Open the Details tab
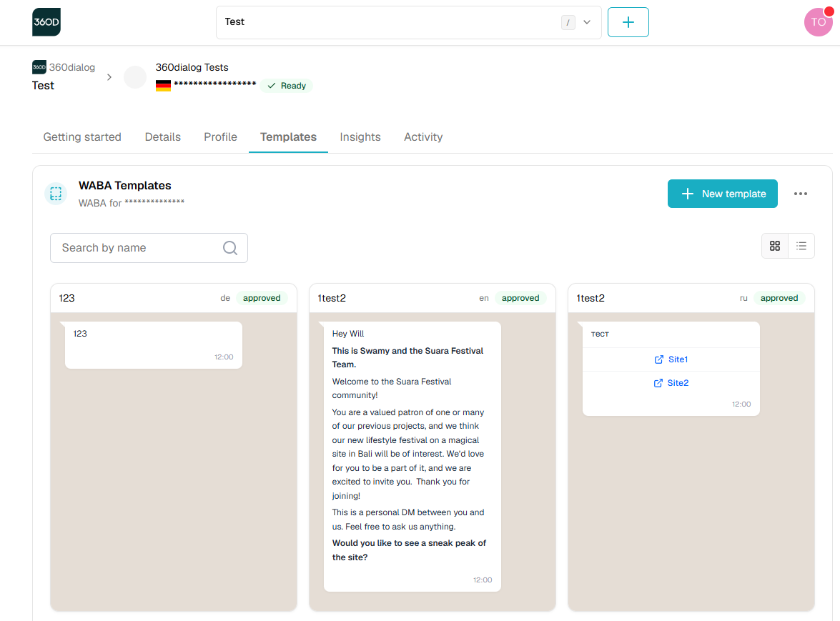The height and width of the screenshot is (621, 840). [x=163, y=137]
